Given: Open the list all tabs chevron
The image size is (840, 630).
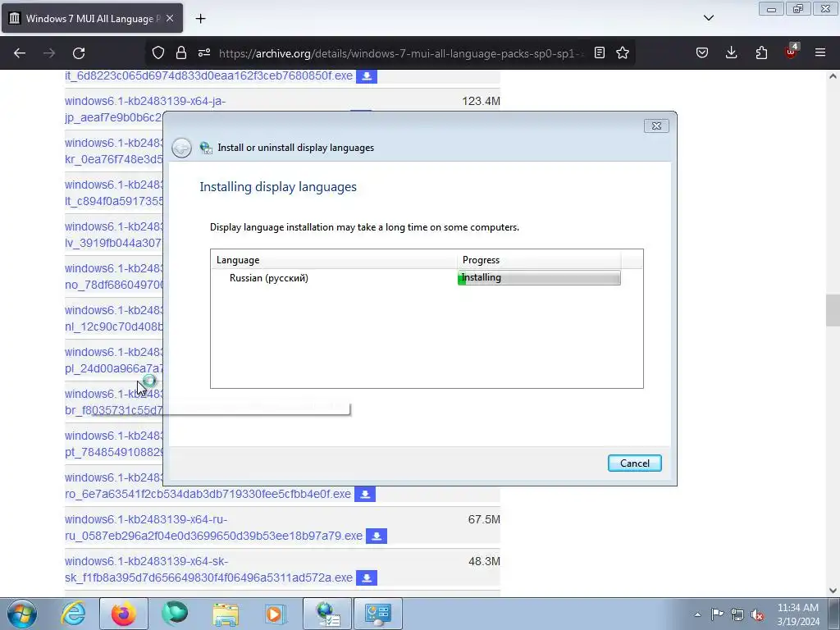Looking at the screenshot, I should [709, 18].
